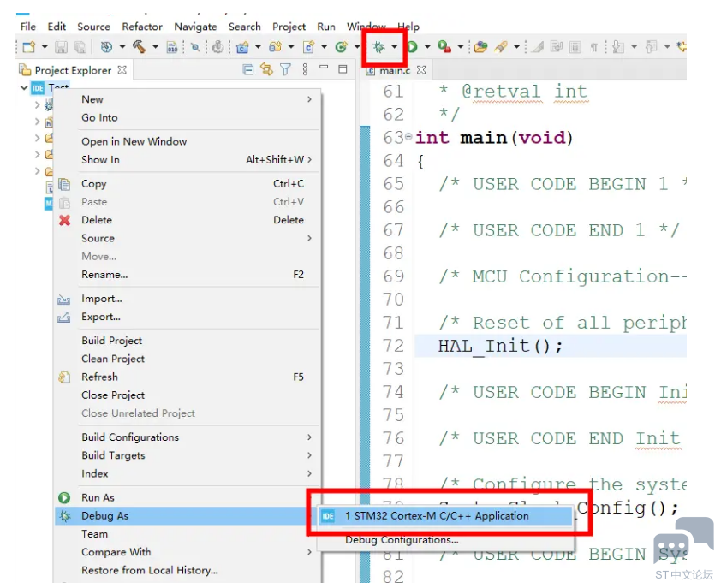721x588 pixels.
Task: Click the Save toolbar icon
Action: (61, 47)
